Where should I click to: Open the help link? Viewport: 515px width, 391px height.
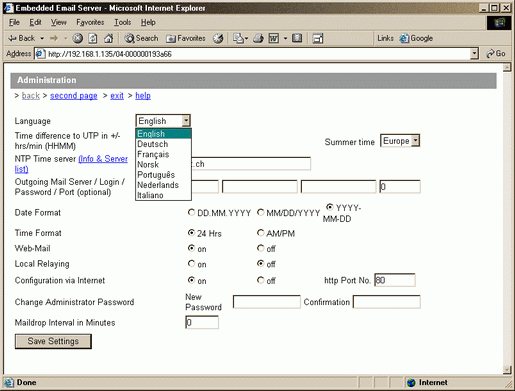pyautogui.click(x=143, y=96)
